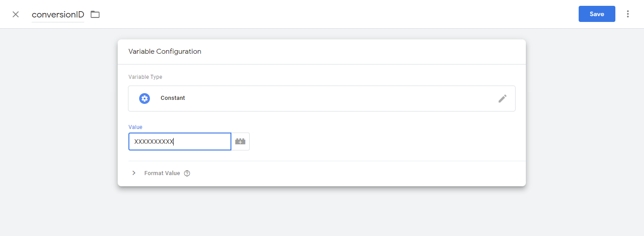Open the three-dot more actions menu
This screenshot has width=644, height=236.
[x=628, y=14]
